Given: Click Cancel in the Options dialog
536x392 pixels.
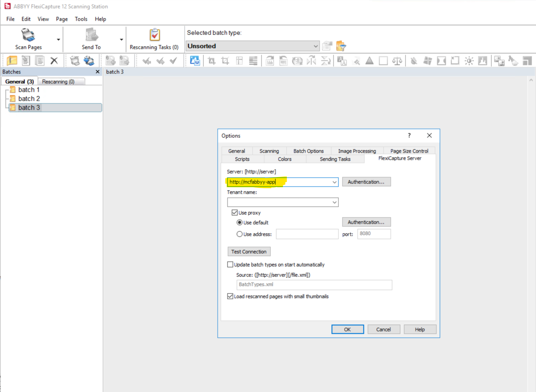Looking at the screenshot, I should [x=384, y=329].
